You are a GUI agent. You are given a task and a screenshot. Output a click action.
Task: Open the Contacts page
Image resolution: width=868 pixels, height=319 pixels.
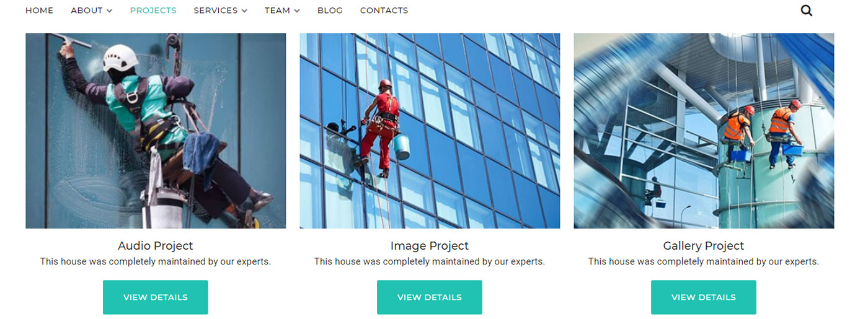click(384, 11)
